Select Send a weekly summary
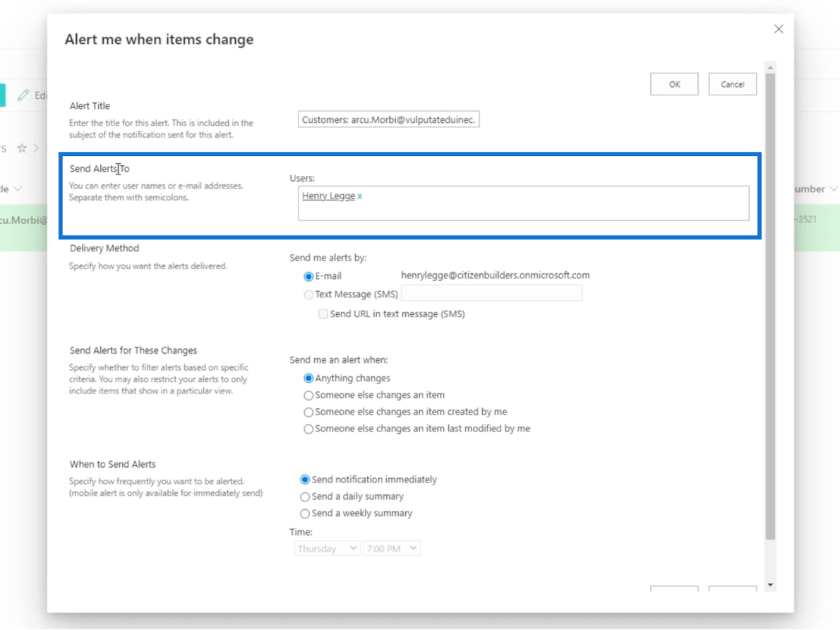This screenshot has height=630, width=840. click(305, 513)
